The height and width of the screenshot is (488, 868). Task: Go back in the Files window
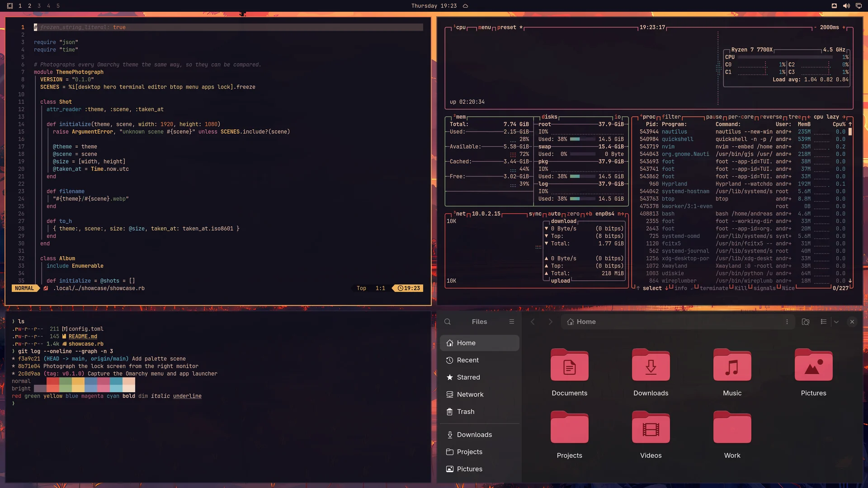pos(533,322)
